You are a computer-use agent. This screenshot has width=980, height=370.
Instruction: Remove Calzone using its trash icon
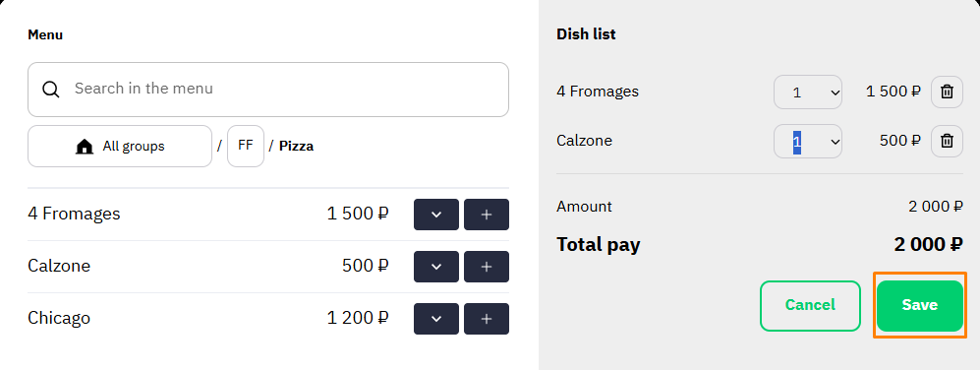(947, 141)
